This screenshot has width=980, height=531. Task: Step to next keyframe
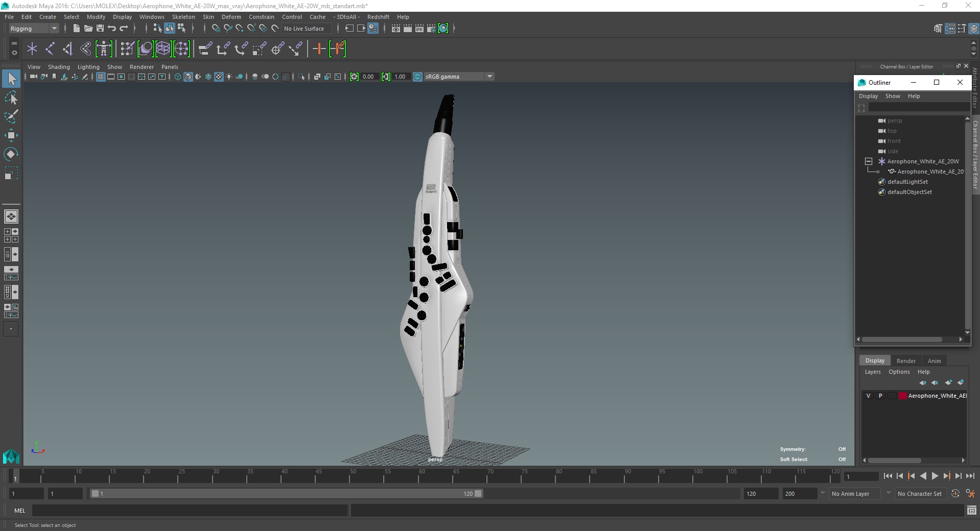[x=946, y=476]
